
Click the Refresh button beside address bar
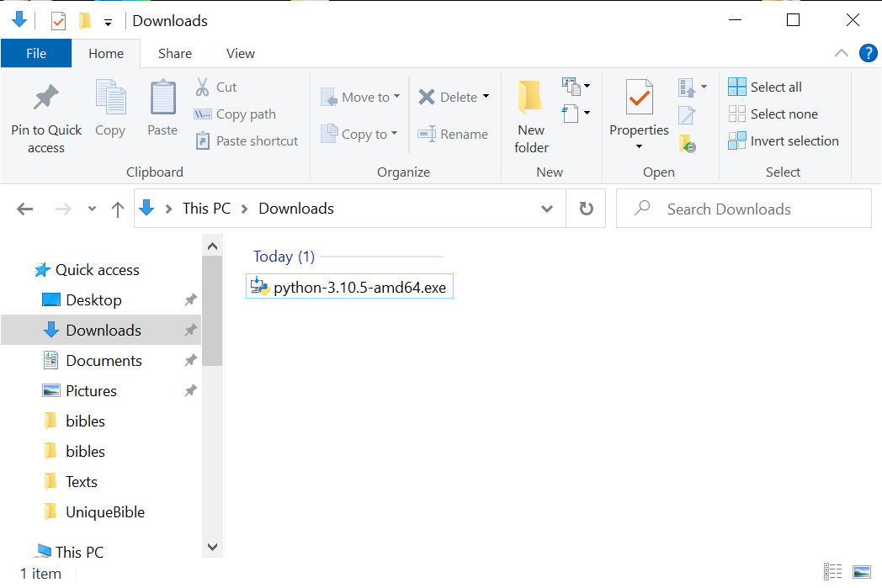tap(586, 209)
